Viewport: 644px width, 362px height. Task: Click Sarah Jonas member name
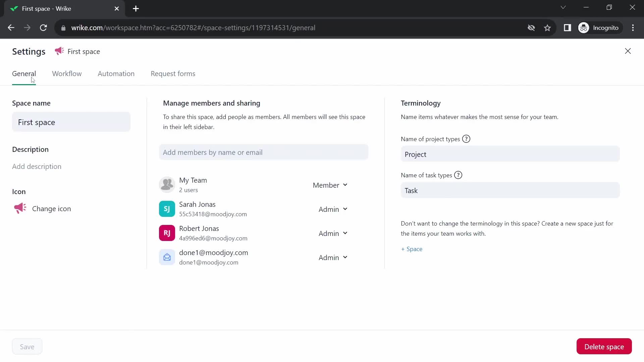pos(197,204)
